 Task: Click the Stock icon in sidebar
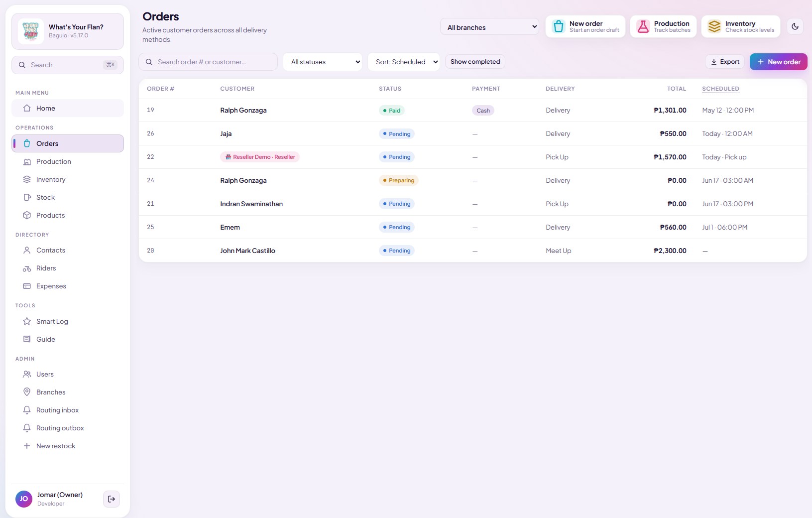click(x=27, y=197)
